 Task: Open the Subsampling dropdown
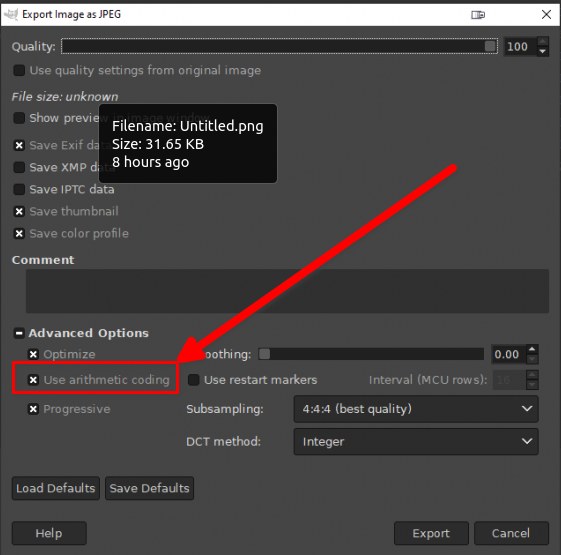click(416, 409)
